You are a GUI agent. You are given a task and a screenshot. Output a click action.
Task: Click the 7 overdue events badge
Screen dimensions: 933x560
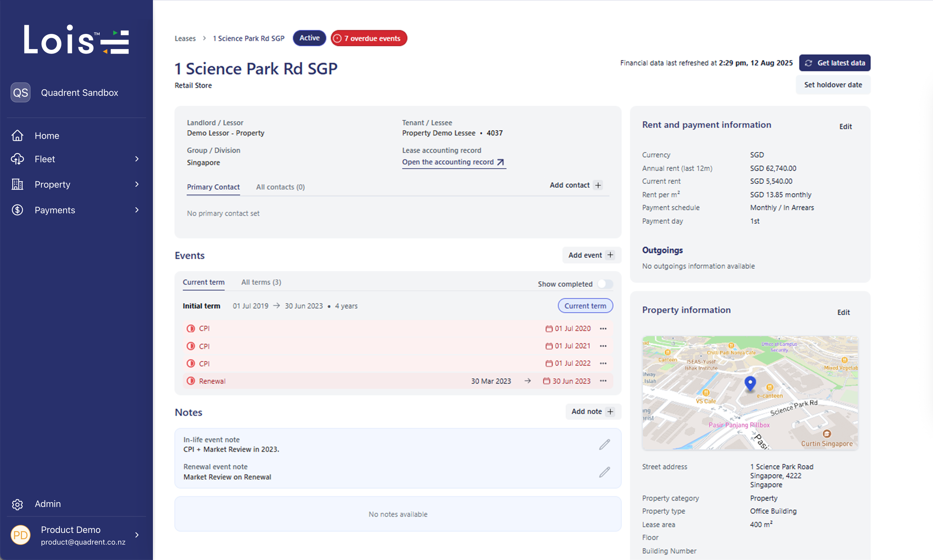(x=369, y=38)
